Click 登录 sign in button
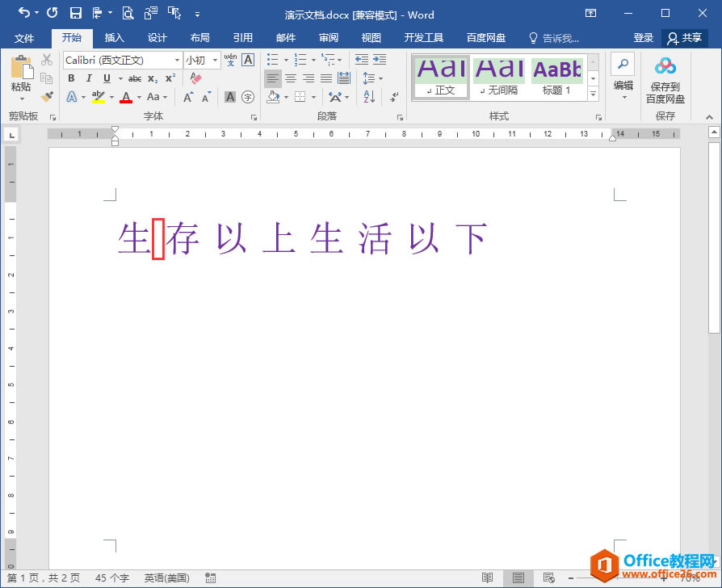 [x=644, y=38]
